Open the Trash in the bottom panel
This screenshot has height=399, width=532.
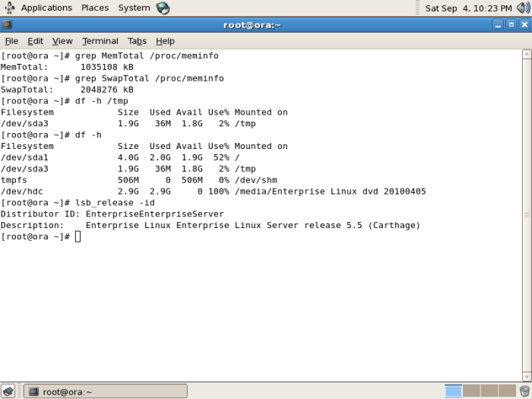pyautogui.click(x=524, y=391)
